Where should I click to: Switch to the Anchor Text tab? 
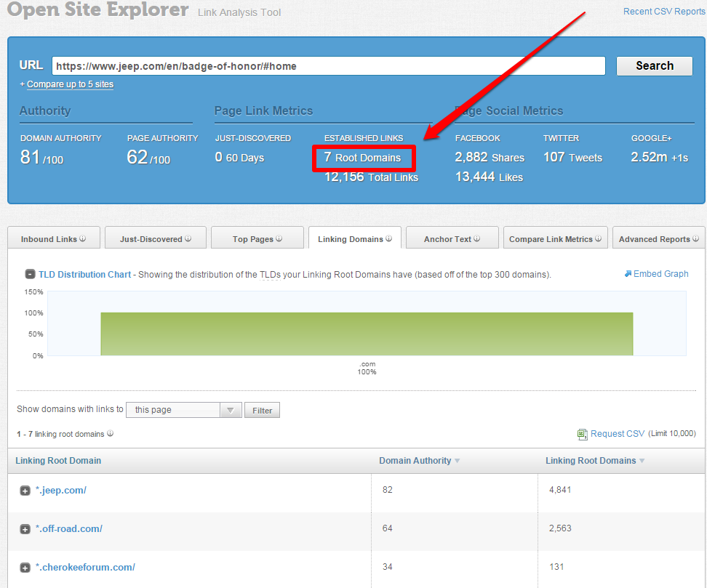tap(448, 239)
